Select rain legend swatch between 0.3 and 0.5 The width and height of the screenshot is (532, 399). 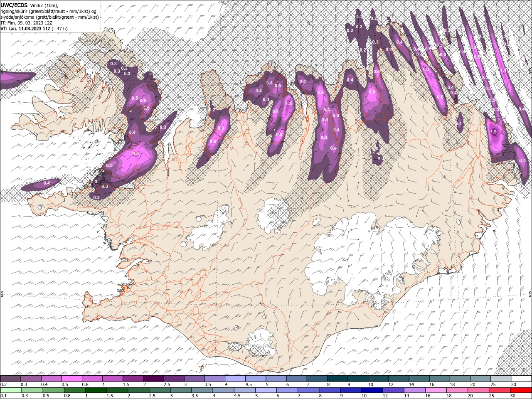pos(32,390)
